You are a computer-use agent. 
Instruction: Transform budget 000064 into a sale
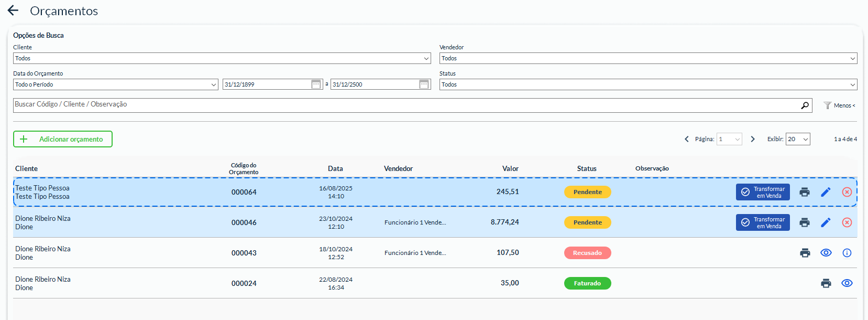click(x=762, y=192)
